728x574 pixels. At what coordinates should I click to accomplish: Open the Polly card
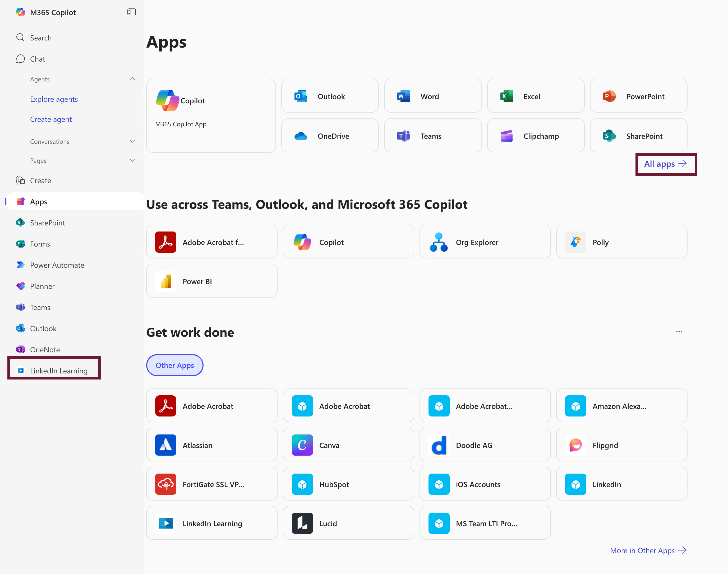[x=622, y=242]
